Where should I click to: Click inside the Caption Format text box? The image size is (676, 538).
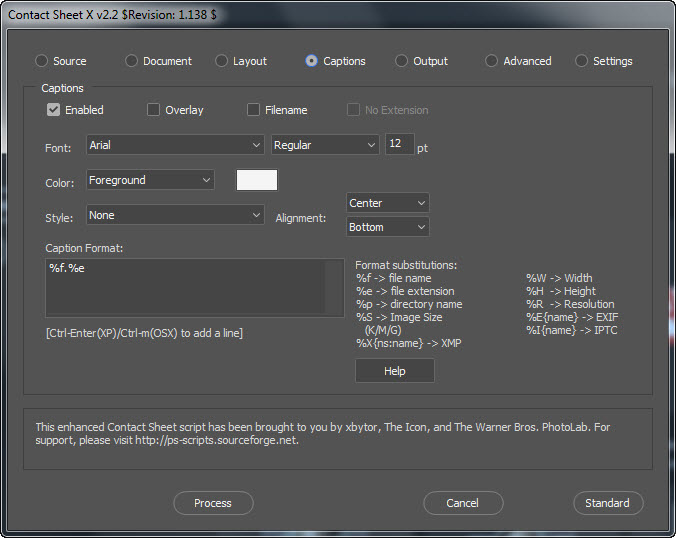click(186, 287)
